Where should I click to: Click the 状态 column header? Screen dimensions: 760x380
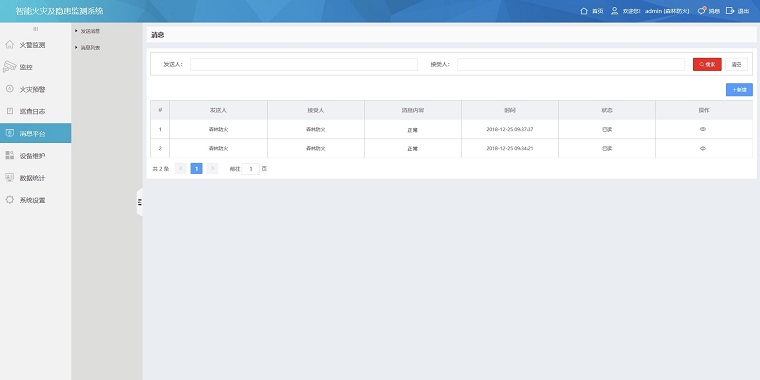pos(607,111)
